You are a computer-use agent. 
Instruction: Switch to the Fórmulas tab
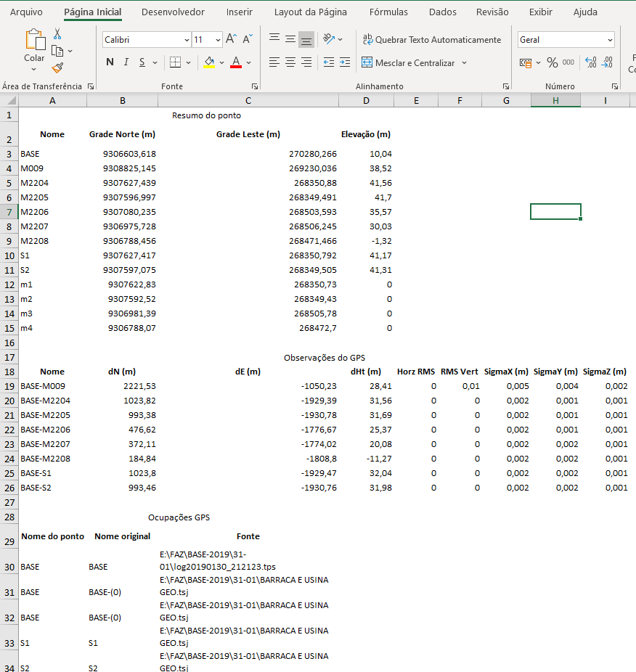tap(388, 12)
